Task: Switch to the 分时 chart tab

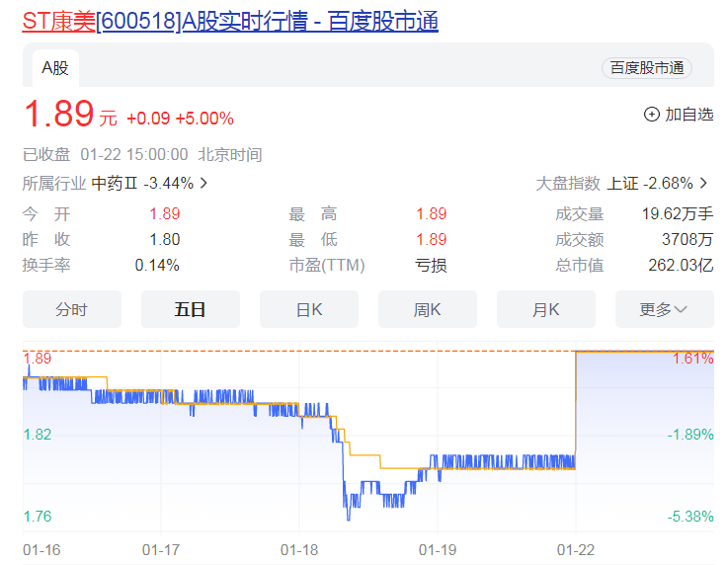Action: tap(72, 309)
